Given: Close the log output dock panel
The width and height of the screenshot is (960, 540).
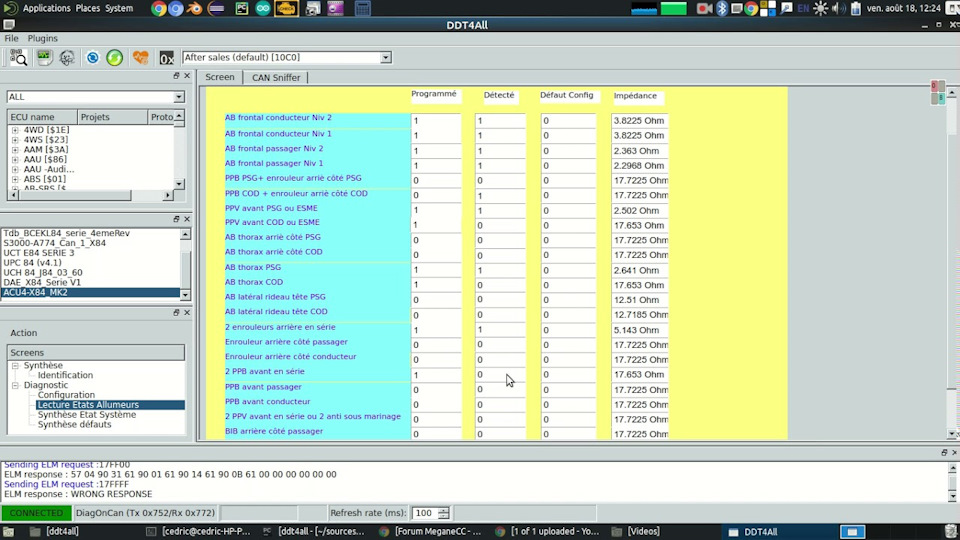Looking at the screenshot, I should [954, 452].
